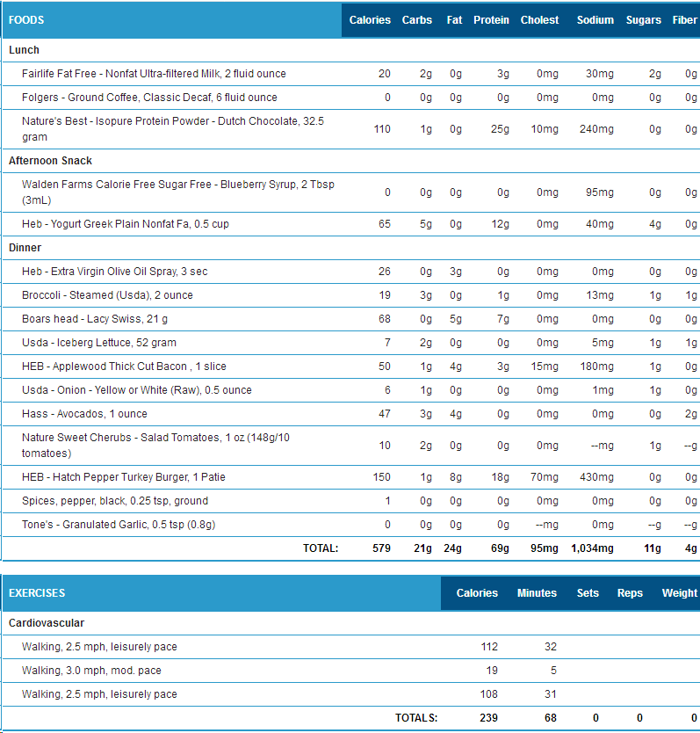Click the 95mg total cholesterol value
Screen dimensions: 700x733
545,548
